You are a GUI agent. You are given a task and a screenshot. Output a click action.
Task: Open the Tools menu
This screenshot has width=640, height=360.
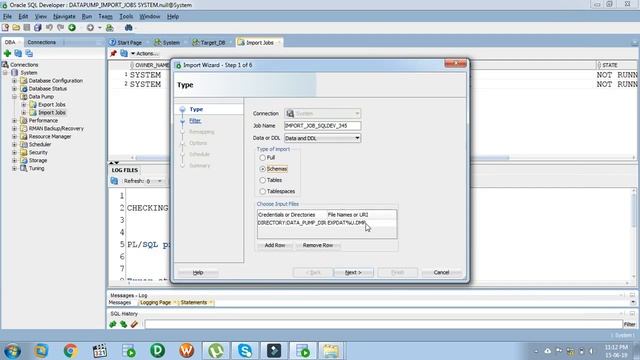click(x=126, y=16)
